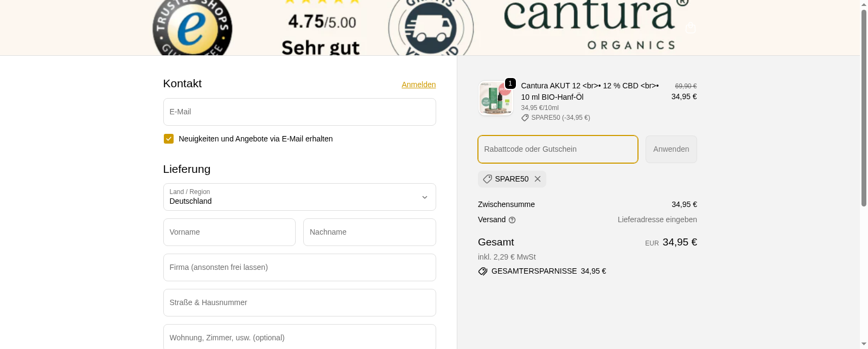Screen dimensions: 868x349
Task: Click the Cantura AKUT 12 product thumbnail
Action: [x=496, y=98]
